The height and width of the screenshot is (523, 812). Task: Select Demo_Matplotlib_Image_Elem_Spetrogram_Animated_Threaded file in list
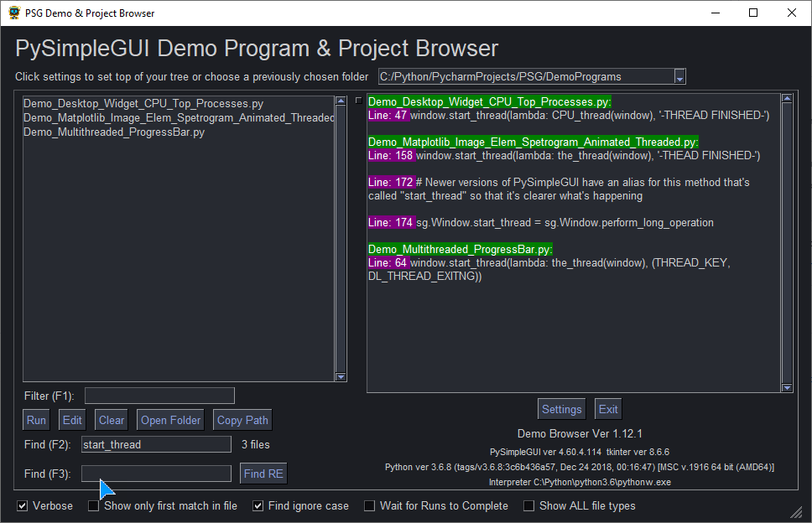[x=179, y=118]
